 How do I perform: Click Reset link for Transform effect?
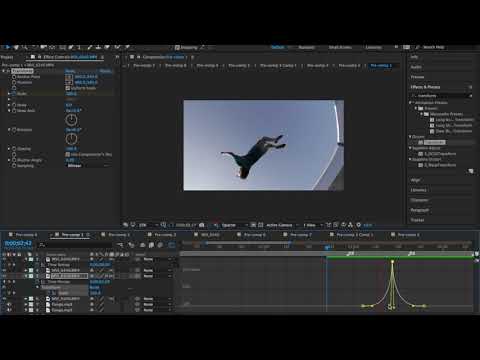[70, 71]
